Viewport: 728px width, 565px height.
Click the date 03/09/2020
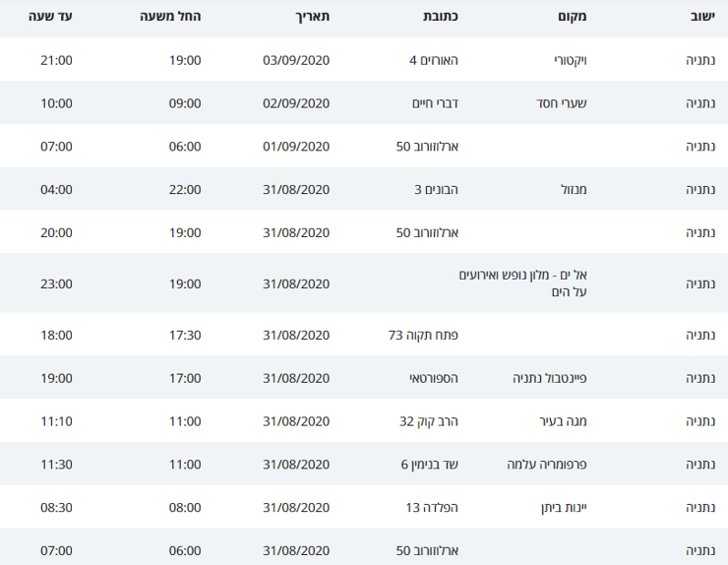pos(296,60)
